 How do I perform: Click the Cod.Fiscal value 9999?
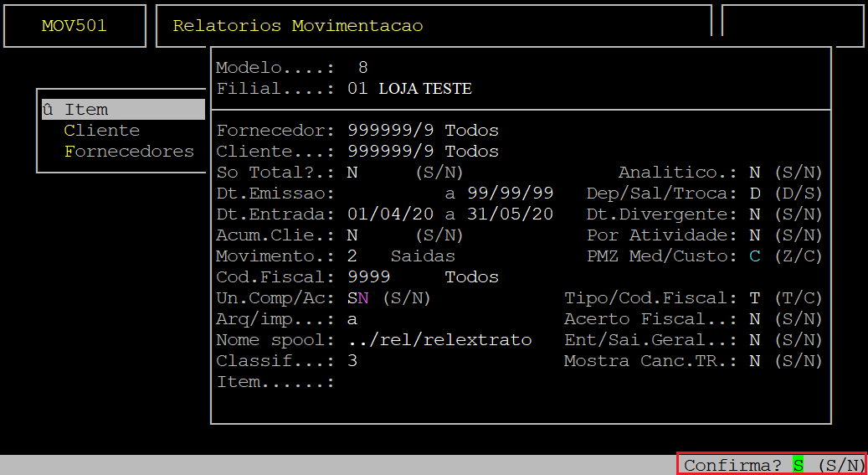coord(368,277)
